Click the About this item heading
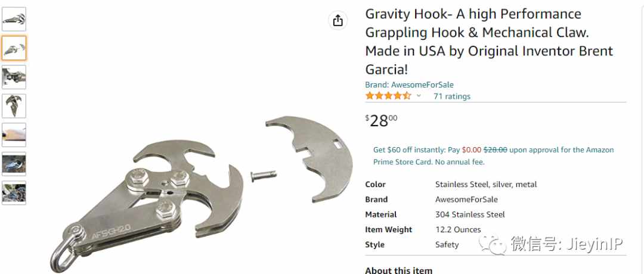 [x=398, y=269]
